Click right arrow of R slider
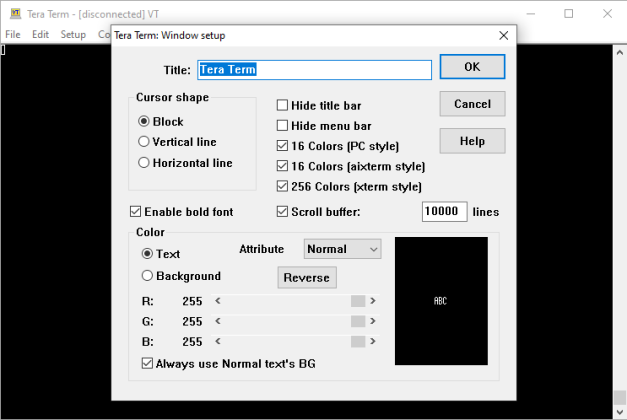The image size is (627, 420). pos(373,301)
